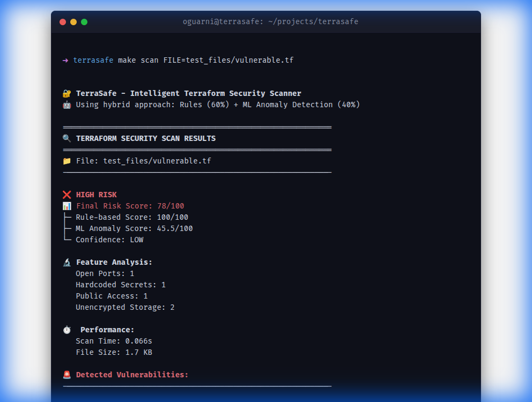Click the divider line under SCAN RESULTS
This screenshot has height=402, width=532.
pyautogui.click(x=197, y=148)
